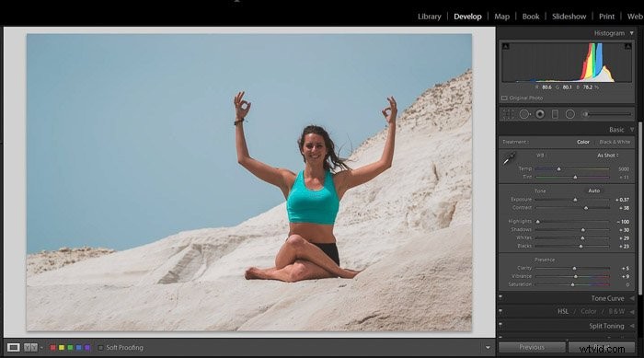
Task: Click the Clarity slider handle
Action: 575,269
